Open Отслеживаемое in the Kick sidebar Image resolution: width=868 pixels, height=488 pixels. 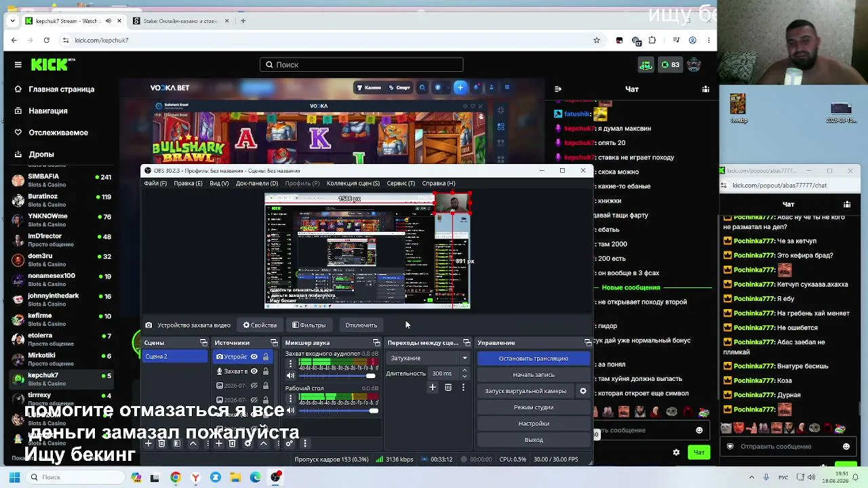[52, 132]
